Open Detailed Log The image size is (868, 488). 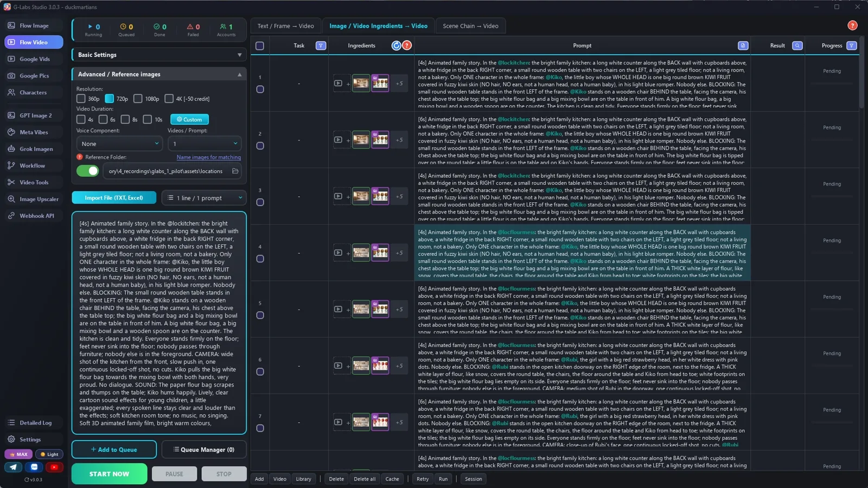click(x=34, y=423)
